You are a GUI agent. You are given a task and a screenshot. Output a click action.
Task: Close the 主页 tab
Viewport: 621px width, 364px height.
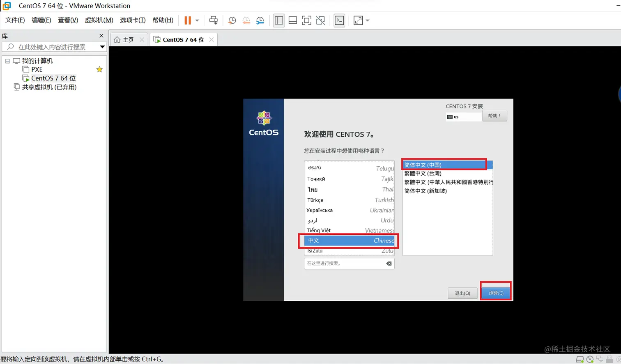142,39
